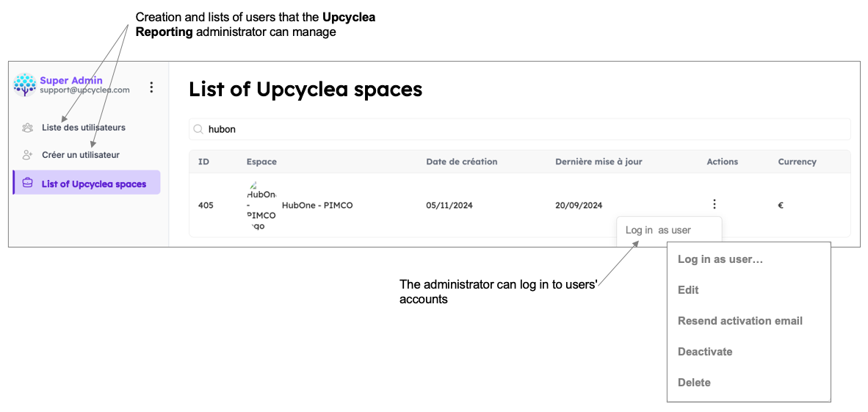Choose Deactivate in the actions menu

pos(705,352)
